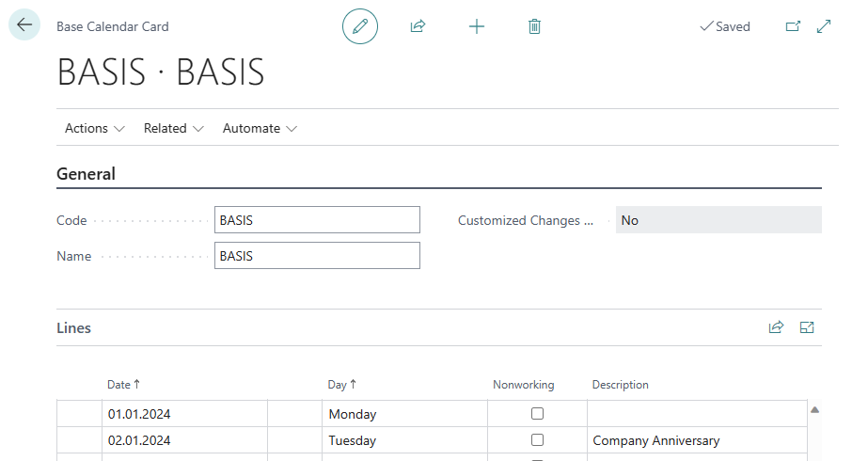This screenshot has height=461, width=868.
Task: Open the Automate dropdown
Action: 260,128
